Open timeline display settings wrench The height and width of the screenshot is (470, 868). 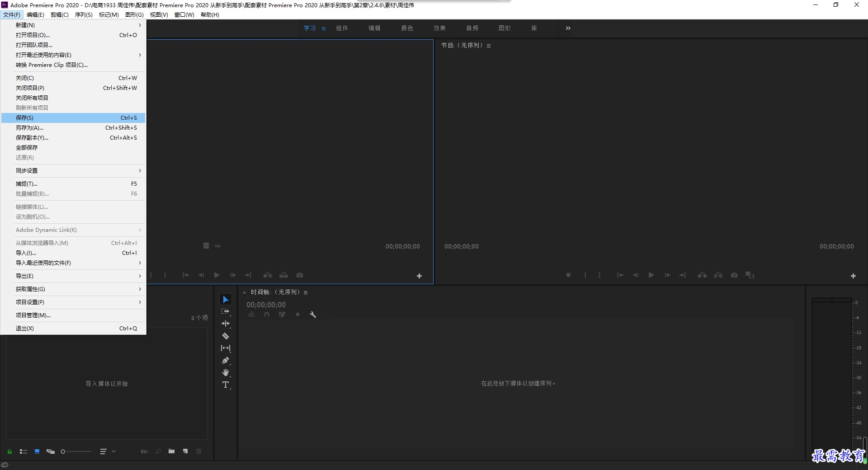click(312, 315)
